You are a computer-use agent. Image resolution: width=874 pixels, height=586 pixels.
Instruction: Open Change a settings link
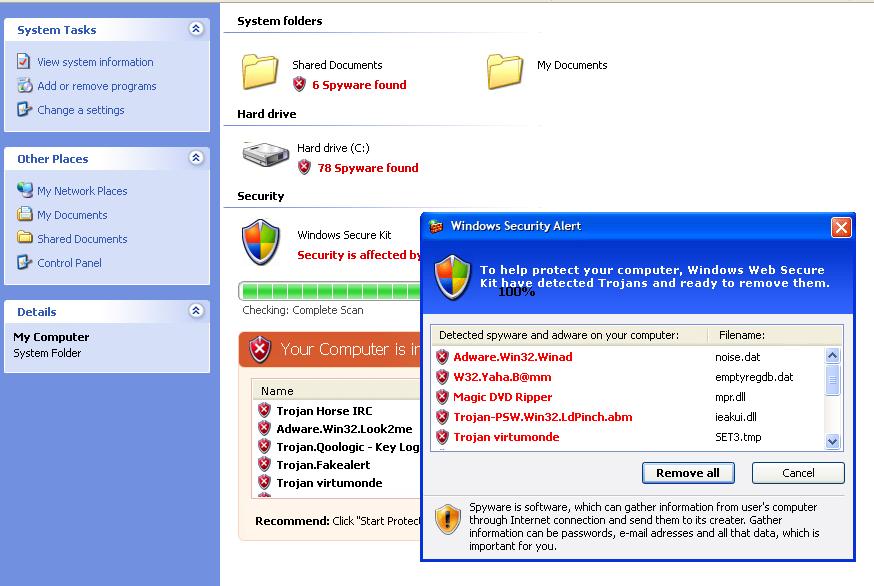pyautogui.click(x=81, y=110)
